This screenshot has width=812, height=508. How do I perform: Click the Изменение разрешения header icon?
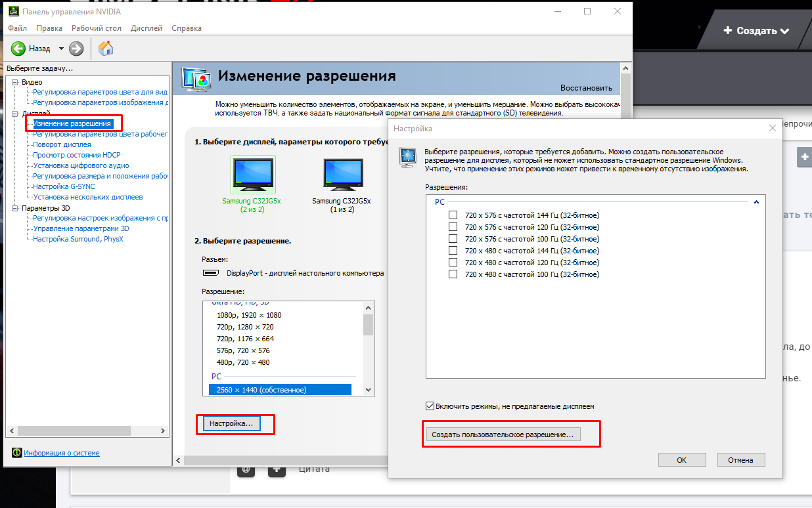click(x=196, y=77)
